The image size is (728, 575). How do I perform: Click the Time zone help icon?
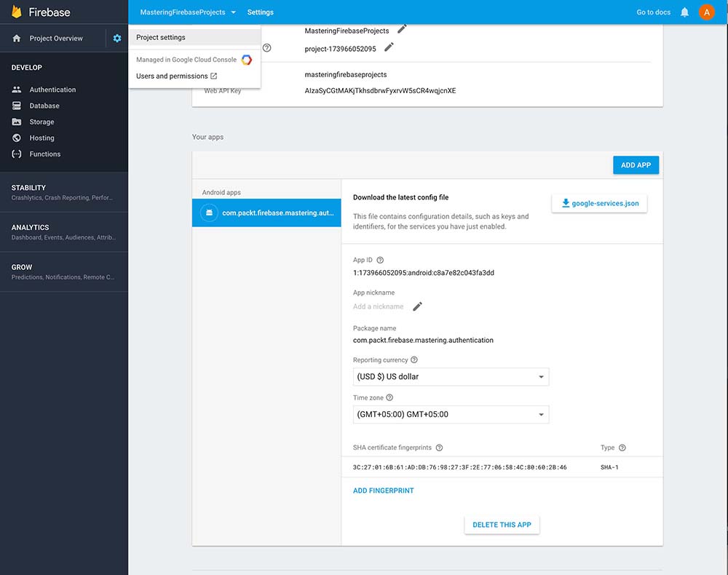click(389, 397)
